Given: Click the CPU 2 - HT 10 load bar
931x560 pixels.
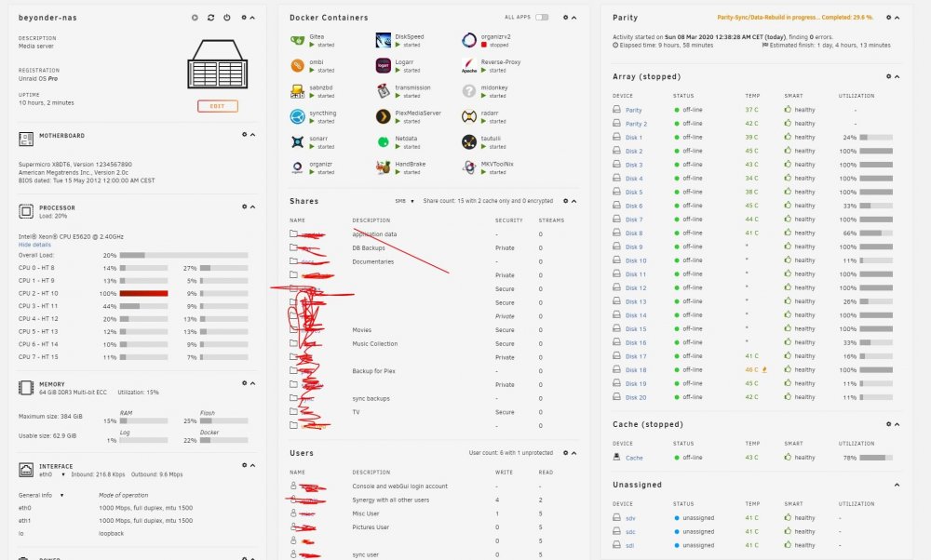Looking at the screenshot, I should [143, 293].
